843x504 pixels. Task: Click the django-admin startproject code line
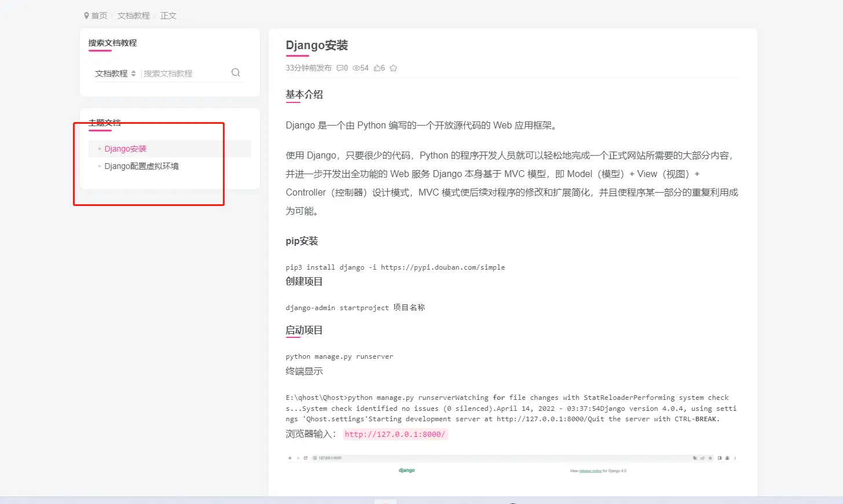355,308
